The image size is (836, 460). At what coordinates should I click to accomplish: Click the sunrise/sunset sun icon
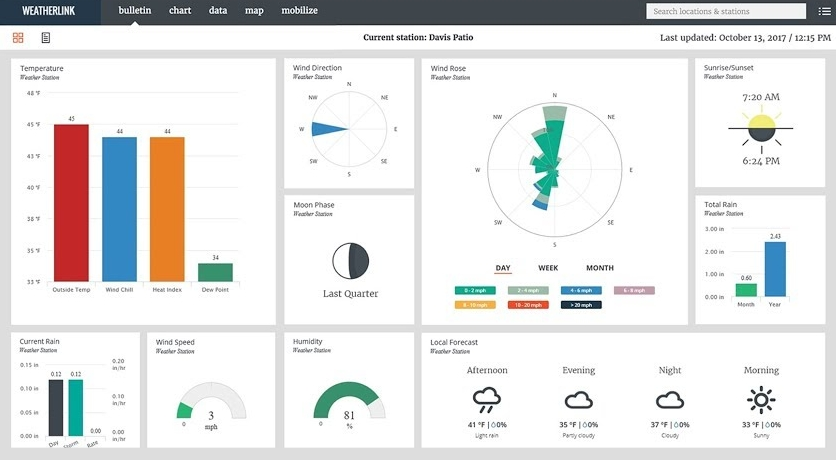pos(762,128)
